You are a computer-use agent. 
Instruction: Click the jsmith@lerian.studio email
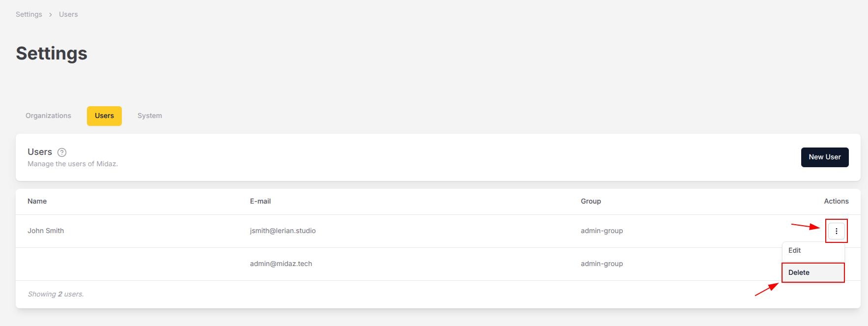pos(283,231)
